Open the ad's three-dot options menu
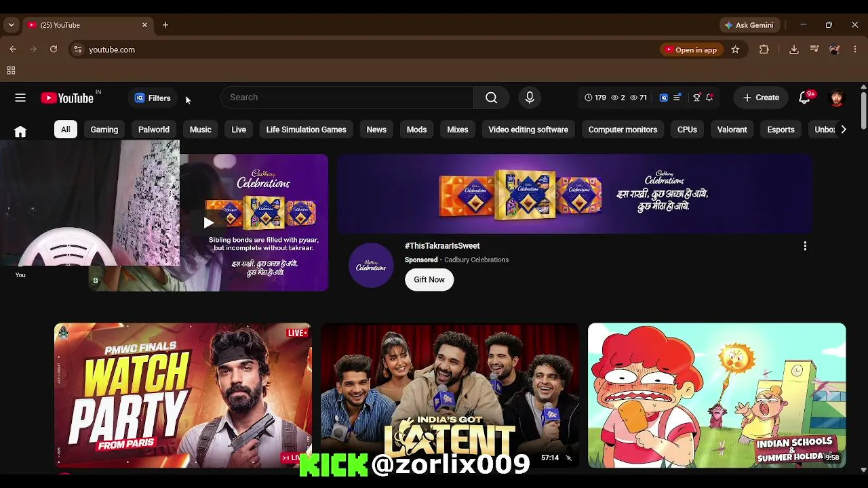The height and width of the screenshot is (488, 868). tap(805, 246)
